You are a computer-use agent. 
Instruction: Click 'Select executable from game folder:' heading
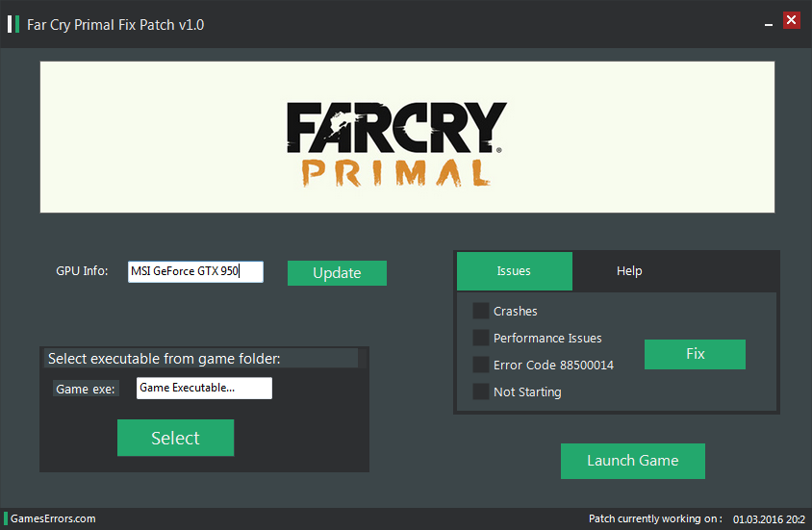[165, 359]
